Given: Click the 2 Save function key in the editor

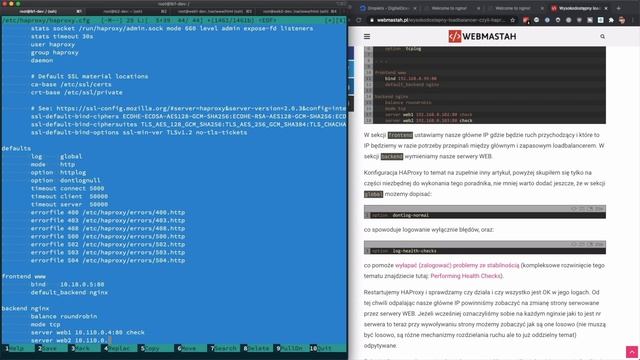Looking at the screenshot, I should coord(49,348).
